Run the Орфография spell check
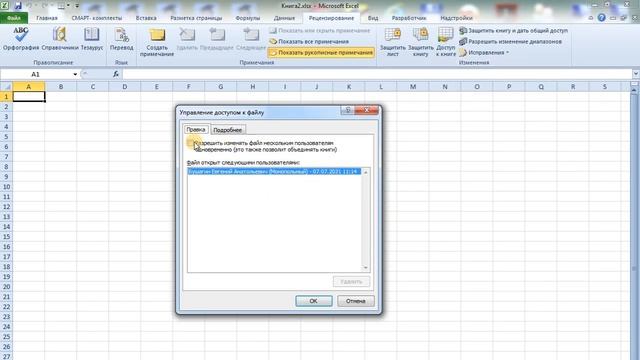Viewport: 640px width, 360px height. [21, 39]
